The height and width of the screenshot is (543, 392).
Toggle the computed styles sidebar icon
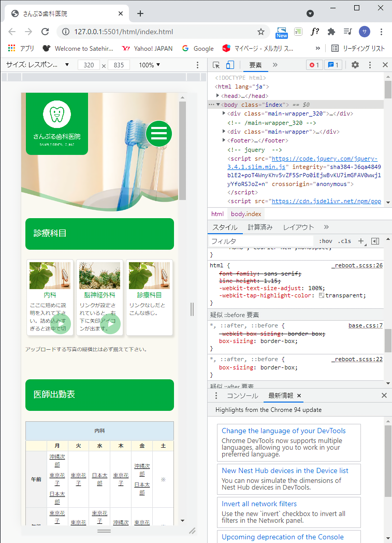click(375, 241)
